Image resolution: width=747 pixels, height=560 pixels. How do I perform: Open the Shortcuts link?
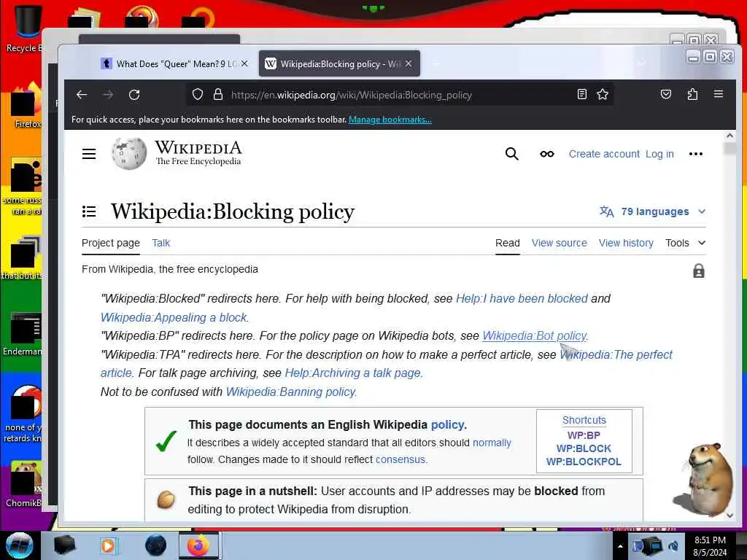click(584, 420)
